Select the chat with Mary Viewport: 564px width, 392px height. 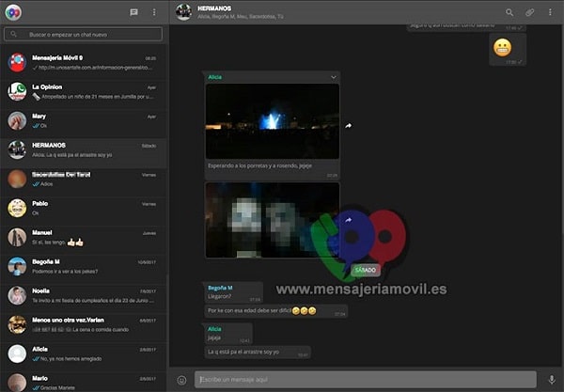85,120
